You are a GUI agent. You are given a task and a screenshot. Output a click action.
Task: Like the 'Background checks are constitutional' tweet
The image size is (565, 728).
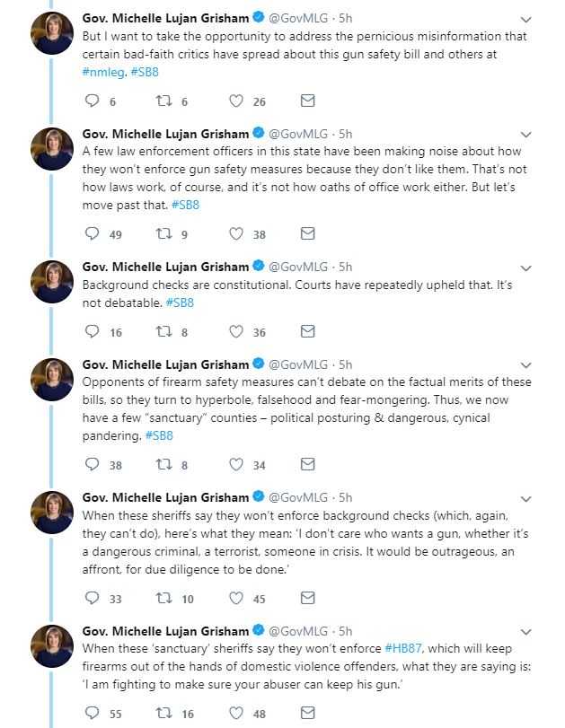coord(236,331)
